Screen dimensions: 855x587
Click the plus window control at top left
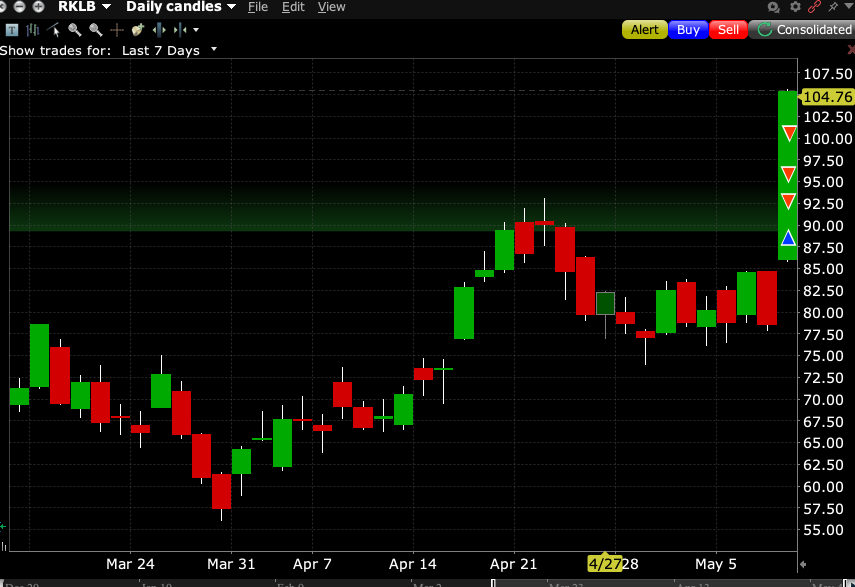pyautogui.click(x=38, y=7)
